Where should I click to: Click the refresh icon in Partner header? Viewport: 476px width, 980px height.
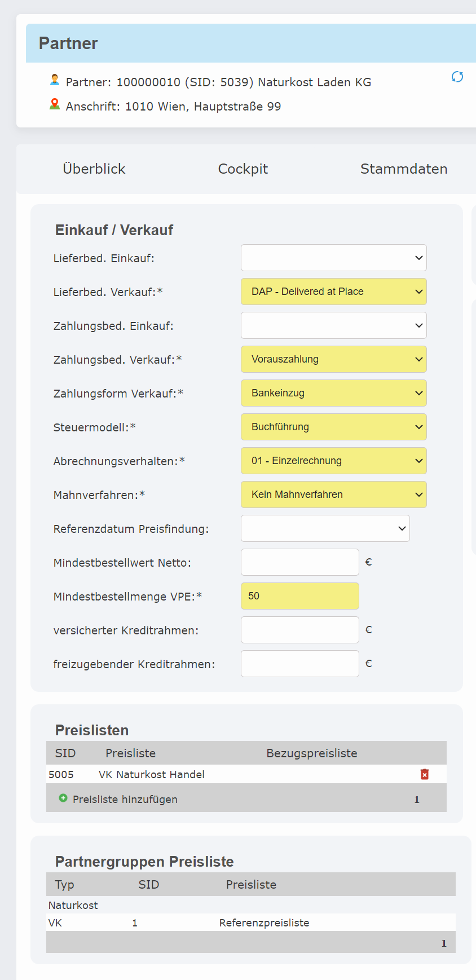(457, 77)
